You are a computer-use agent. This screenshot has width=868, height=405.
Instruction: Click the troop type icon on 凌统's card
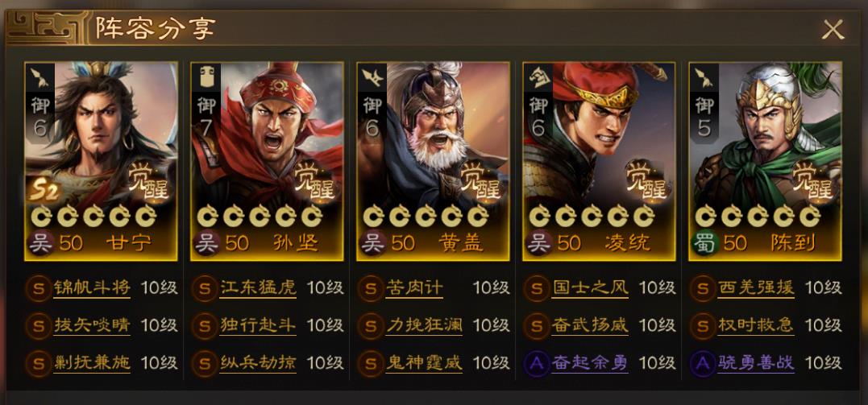pyautogui.click(x=538, y=77)
